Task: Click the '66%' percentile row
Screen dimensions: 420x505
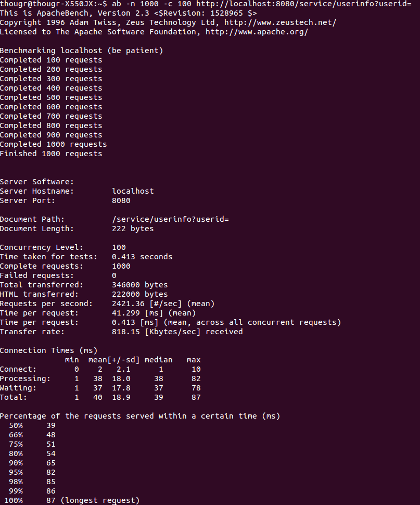Action: (32, 435)
